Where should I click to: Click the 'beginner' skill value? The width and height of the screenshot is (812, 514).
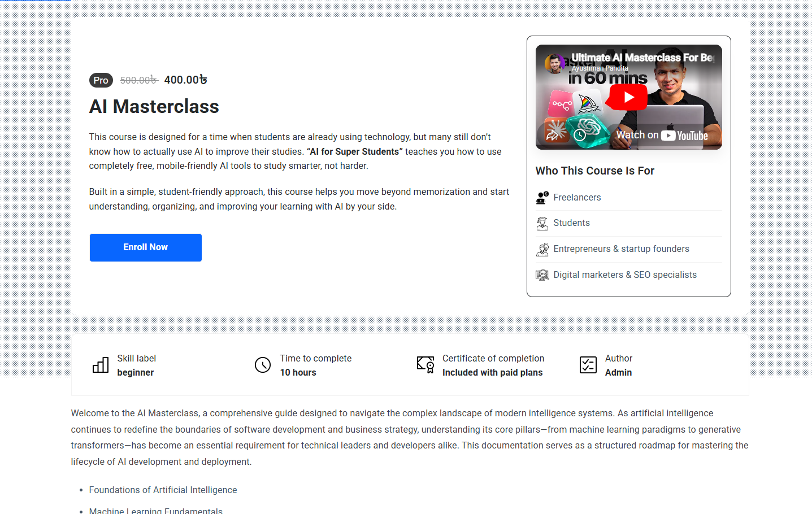coord(136,372)
